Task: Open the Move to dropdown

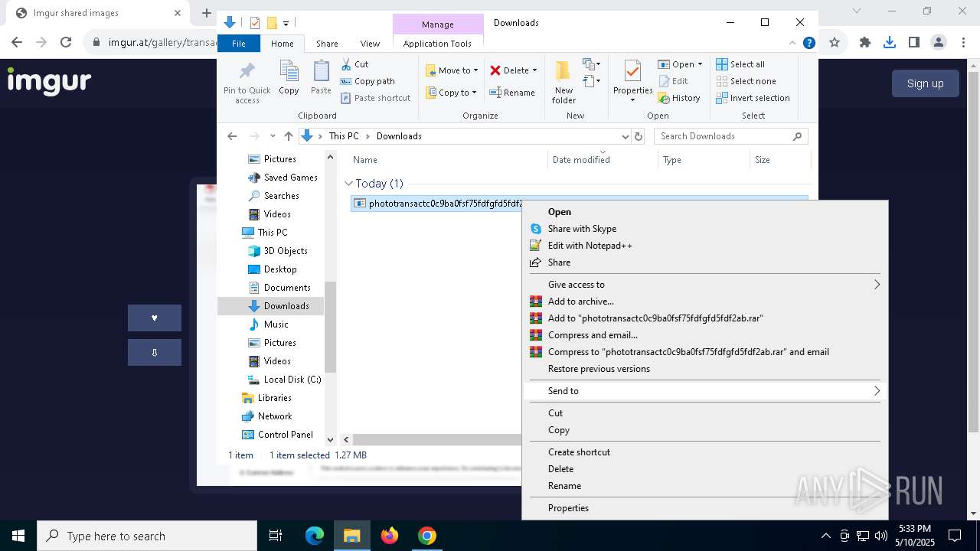Action: (x=452, y=70)
